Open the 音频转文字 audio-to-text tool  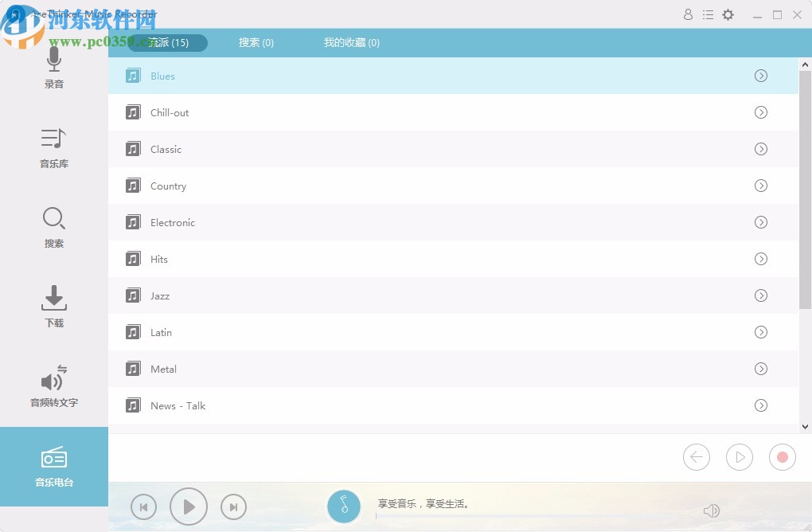(x=53, y=386)
